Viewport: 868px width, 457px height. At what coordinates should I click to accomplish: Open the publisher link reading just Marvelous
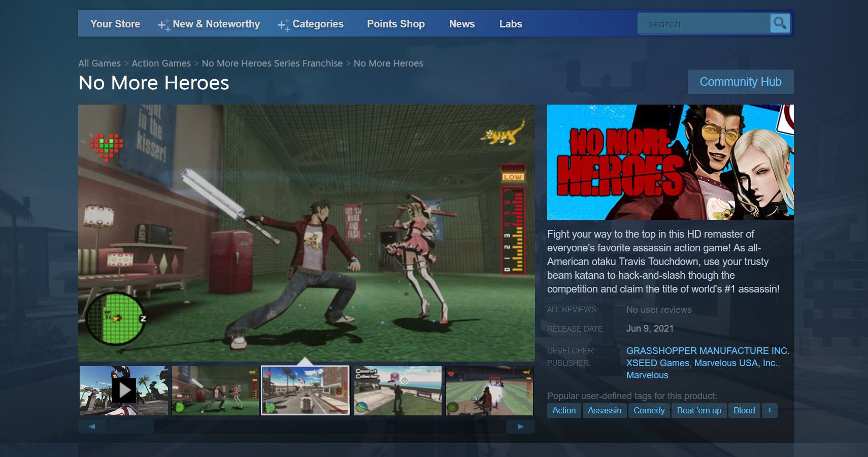point(647,375)
